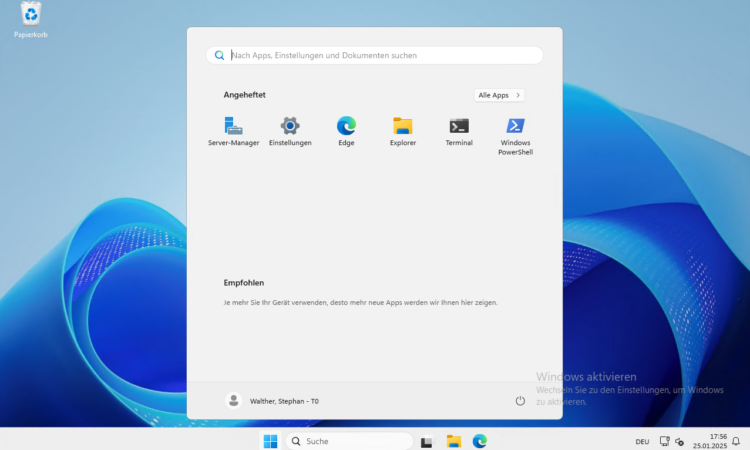This screenshot has width=750, height=450.
Task: Show Alle Apps list
Action: click(499, 95)
